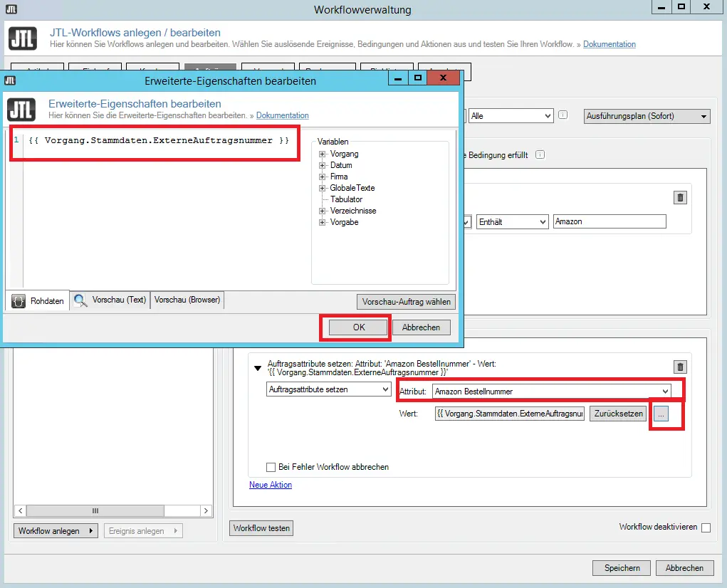Click into the Wert input field
This screenshot has width=727, height=588.
coord(510,414)
